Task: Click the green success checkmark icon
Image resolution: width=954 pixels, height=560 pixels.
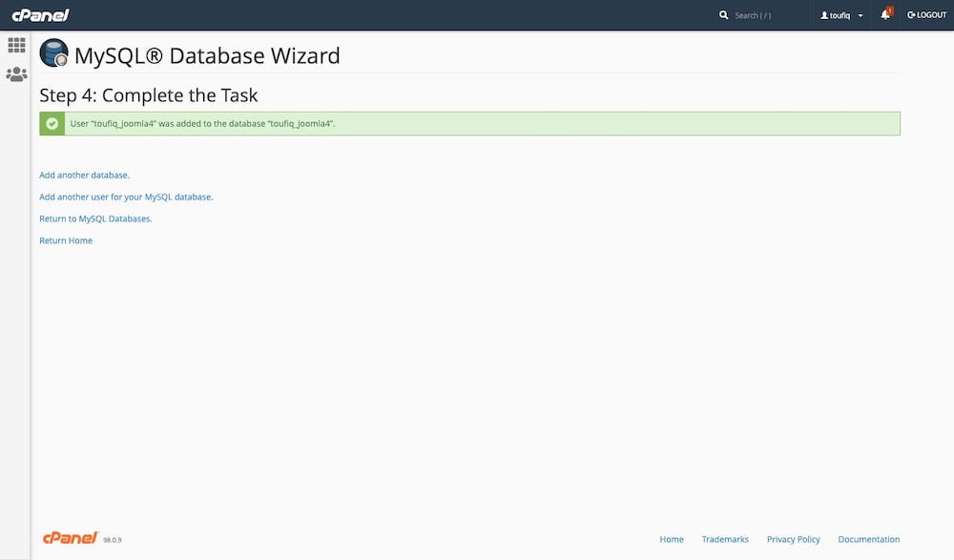Action: point(52,124)
